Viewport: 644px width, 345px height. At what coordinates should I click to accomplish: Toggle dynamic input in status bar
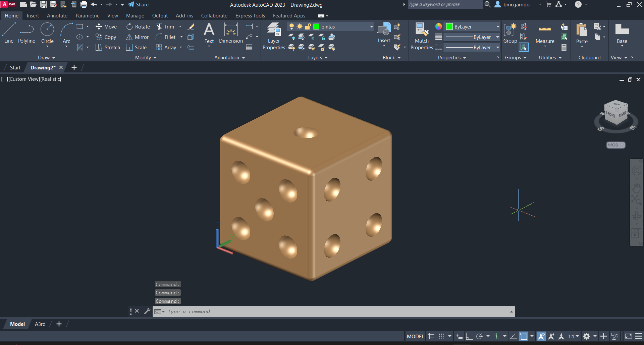pos(459,336)
